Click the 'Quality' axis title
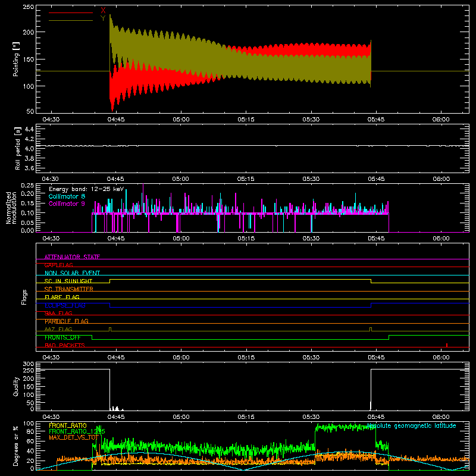Viewport: 476px width, 476px height. pos(16,386)
